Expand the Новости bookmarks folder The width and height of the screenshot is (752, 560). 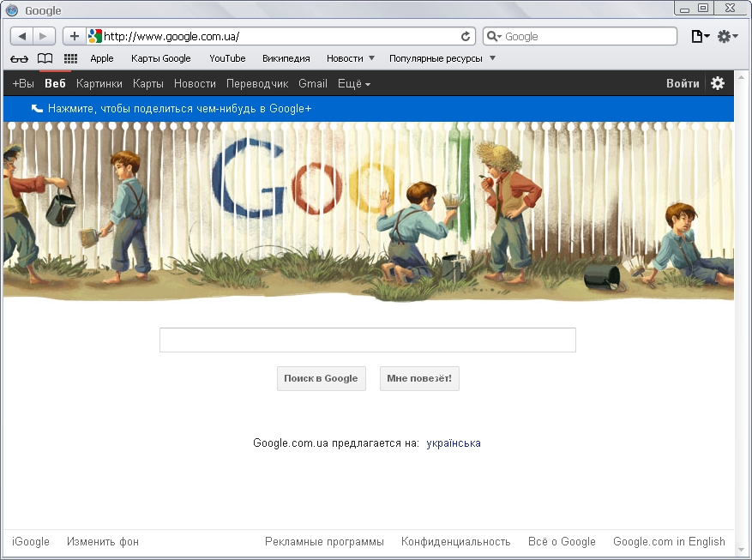coord(350,58)
